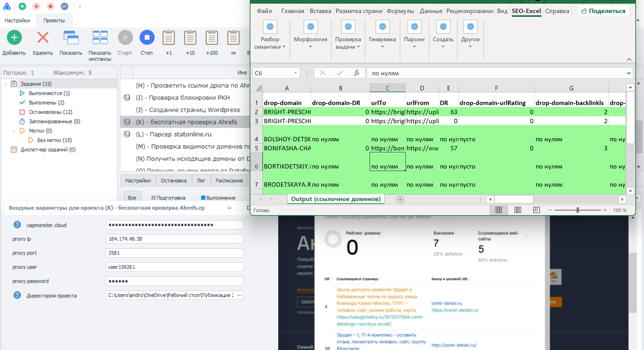Viewport: 644px width, 350px height.
Task: Switch to the Справка ribbon tab
Action: pos(557,11)
